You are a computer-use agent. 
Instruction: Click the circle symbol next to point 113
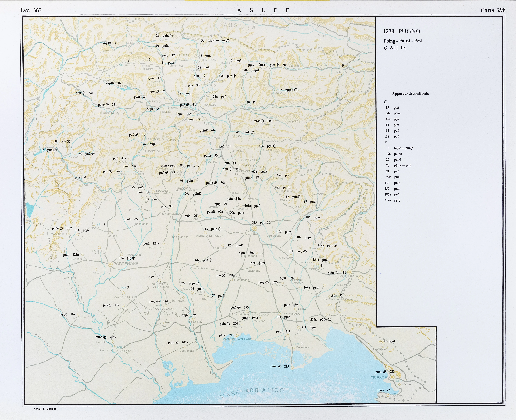pos(220,229)
